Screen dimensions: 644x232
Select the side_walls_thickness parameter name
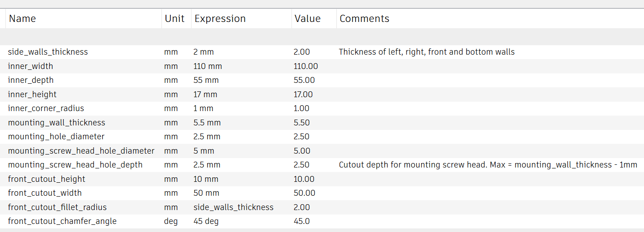tap(48, 52)
